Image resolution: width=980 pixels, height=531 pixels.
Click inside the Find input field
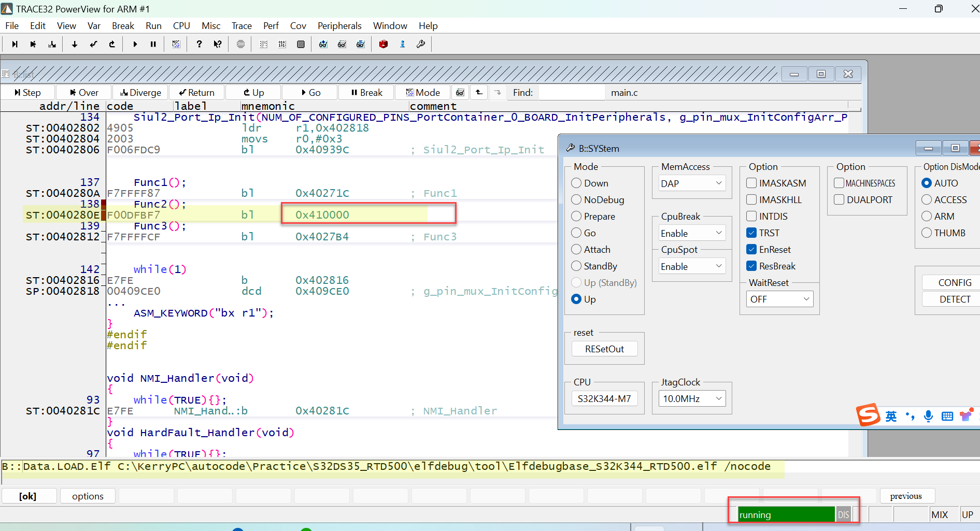point(572,92)
